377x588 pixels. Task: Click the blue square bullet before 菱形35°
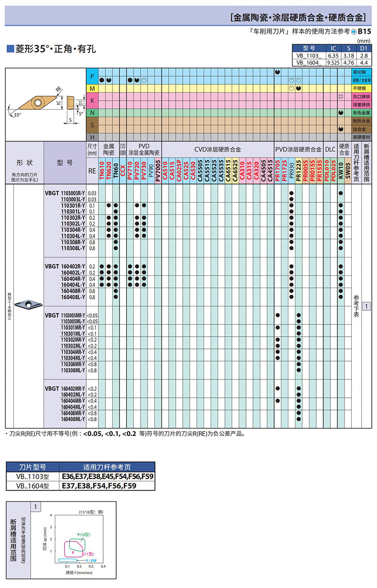pyautogui.click(x=9, y=49)
